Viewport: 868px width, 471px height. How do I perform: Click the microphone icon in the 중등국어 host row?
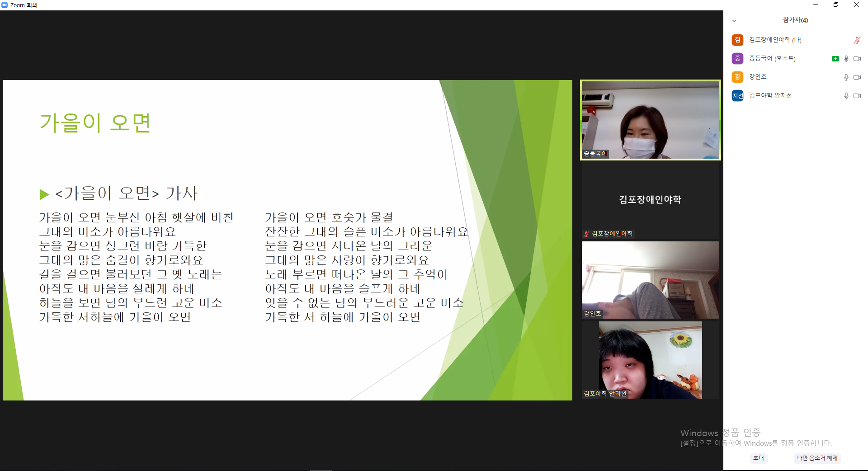tap(846, 59)
